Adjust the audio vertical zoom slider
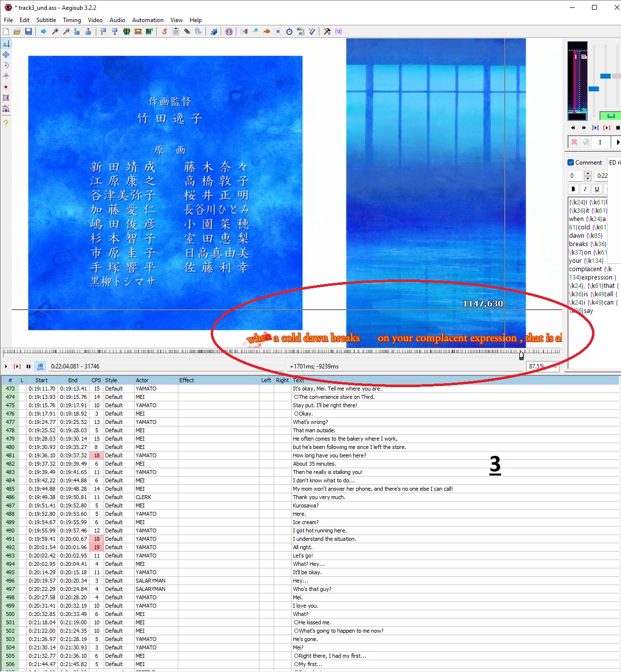 pyautogui.click(x=605, y=76)
